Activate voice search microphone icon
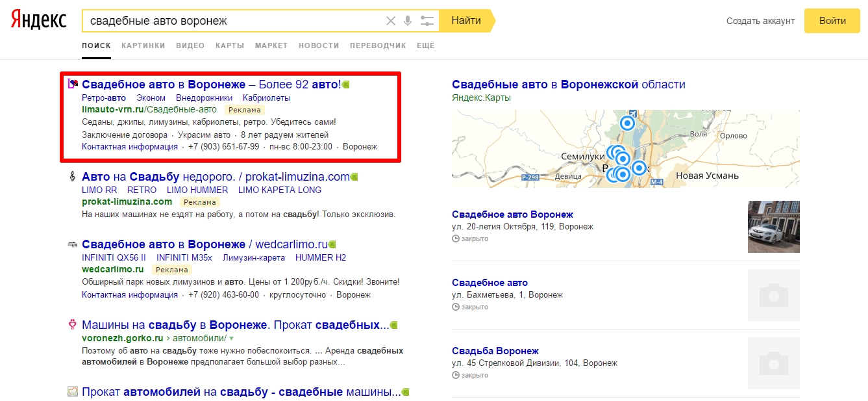The width and height of the screenshot is (868, 401). coord(408,21)
